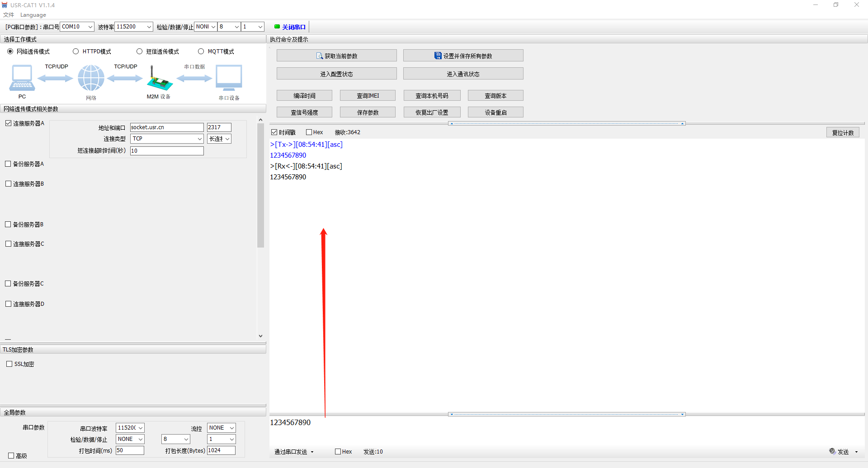Click the 设备重启 button

[495, 112]
